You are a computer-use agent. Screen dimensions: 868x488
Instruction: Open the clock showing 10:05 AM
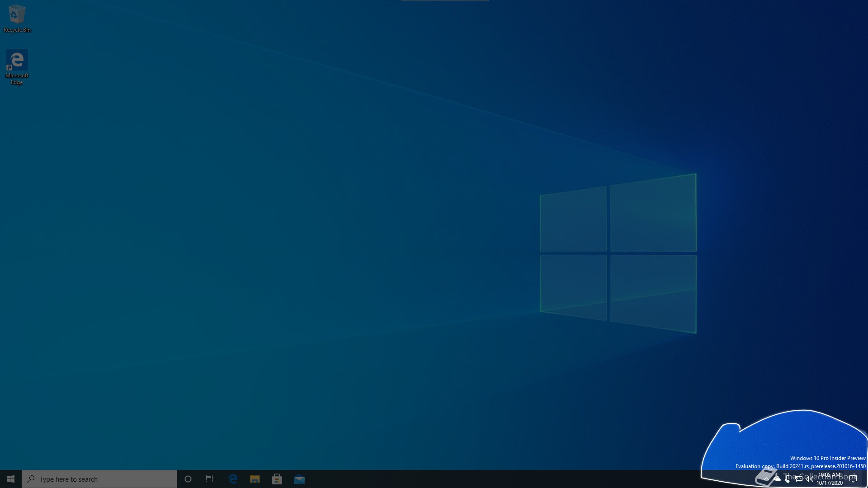tap(829, 479)
